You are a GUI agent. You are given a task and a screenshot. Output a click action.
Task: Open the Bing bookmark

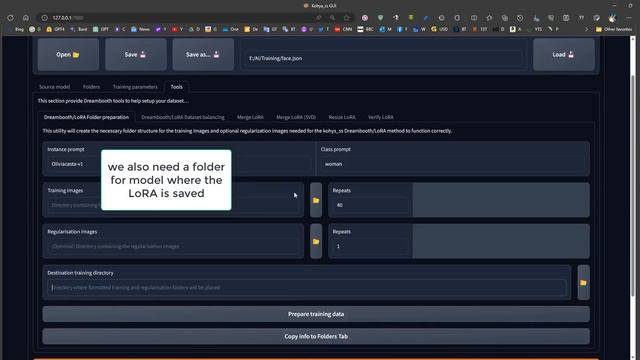point(16,29)
